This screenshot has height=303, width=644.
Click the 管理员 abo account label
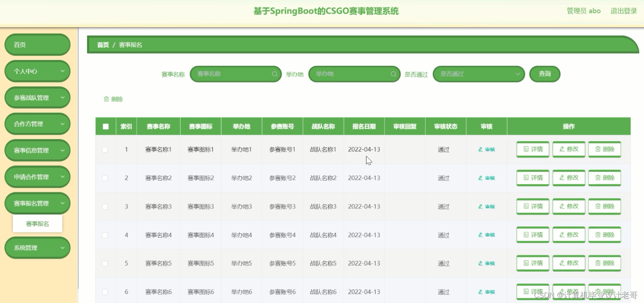[x=584, y=11]
